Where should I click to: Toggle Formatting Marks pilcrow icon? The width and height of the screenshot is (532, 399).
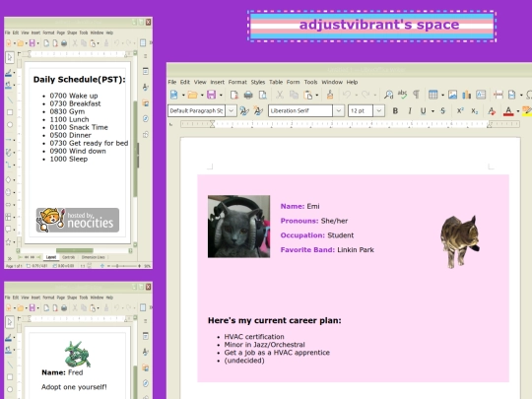point(417,95)
